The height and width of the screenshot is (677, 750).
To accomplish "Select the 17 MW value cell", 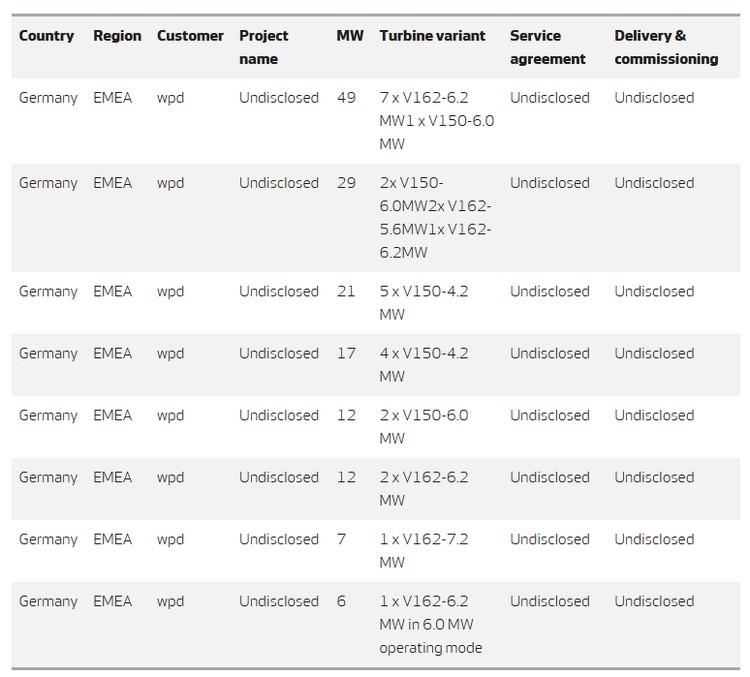I will click(x=346, y=354).
